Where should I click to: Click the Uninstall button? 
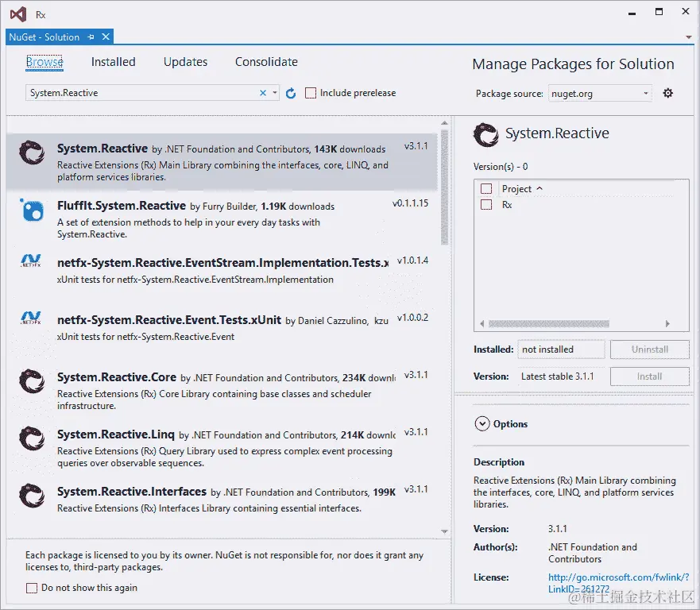(x=650, y=349)
